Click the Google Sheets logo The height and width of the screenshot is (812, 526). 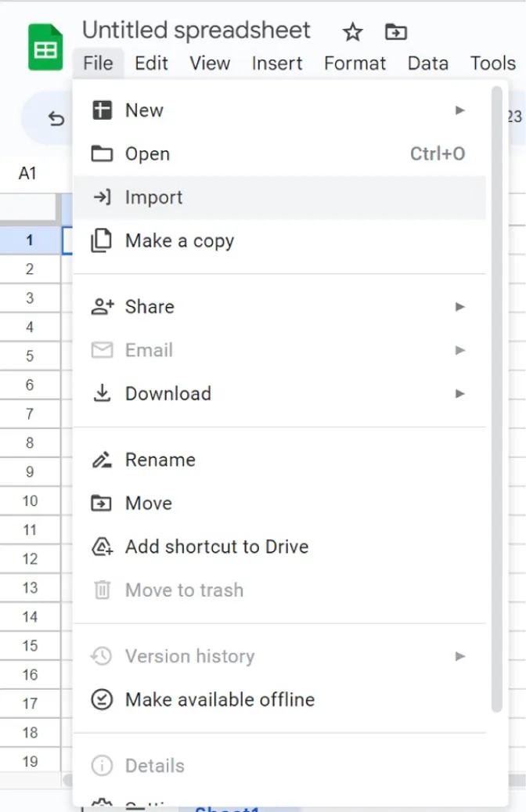(45, 47)
